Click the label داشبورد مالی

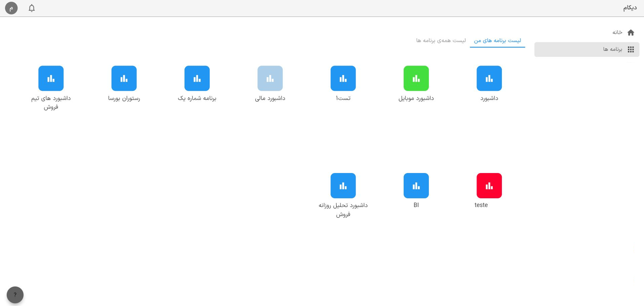270,98
